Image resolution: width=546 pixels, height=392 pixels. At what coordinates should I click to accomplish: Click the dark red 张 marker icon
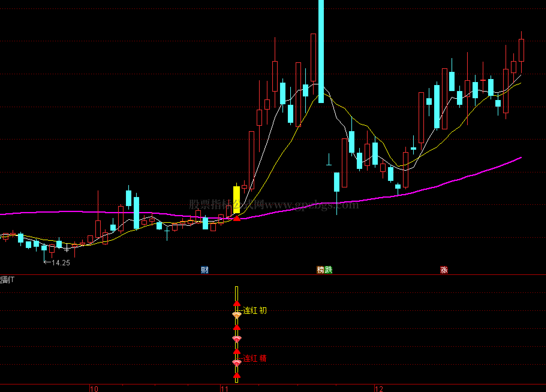pos(444,270)
